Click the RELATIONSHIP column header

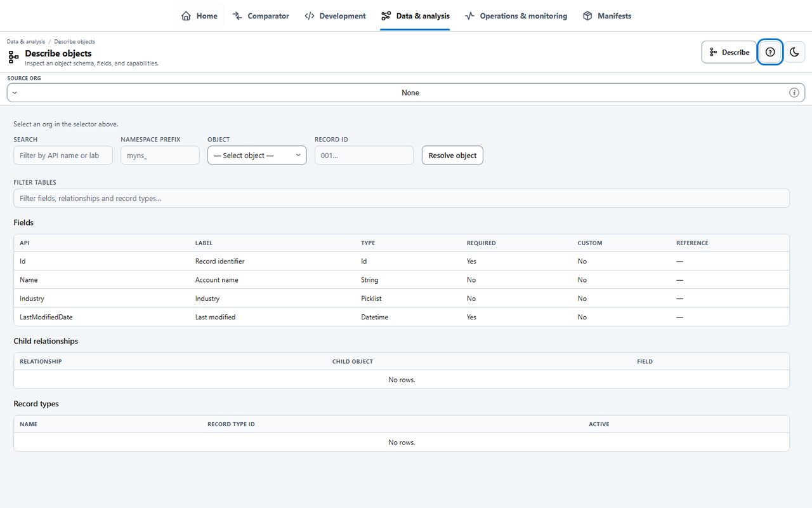point(41,362)
